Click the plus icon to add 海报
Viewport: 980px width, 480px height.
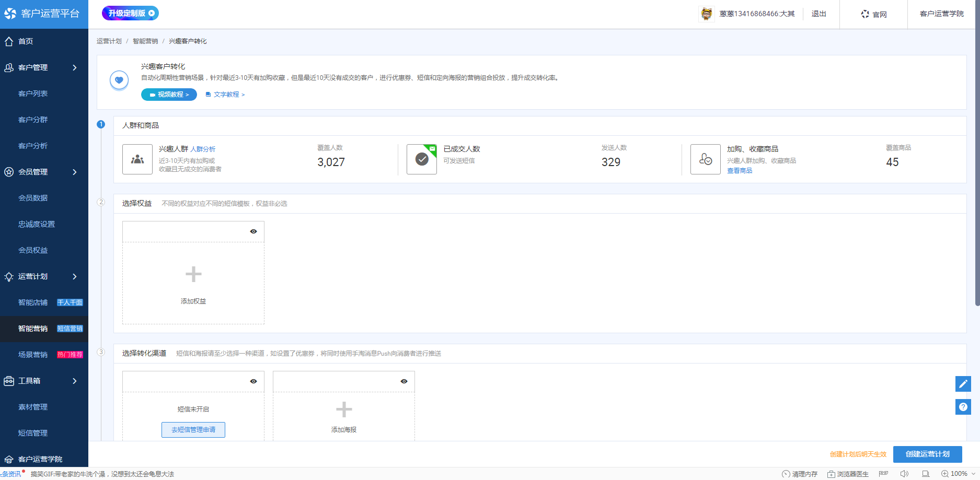click(343, 409)
